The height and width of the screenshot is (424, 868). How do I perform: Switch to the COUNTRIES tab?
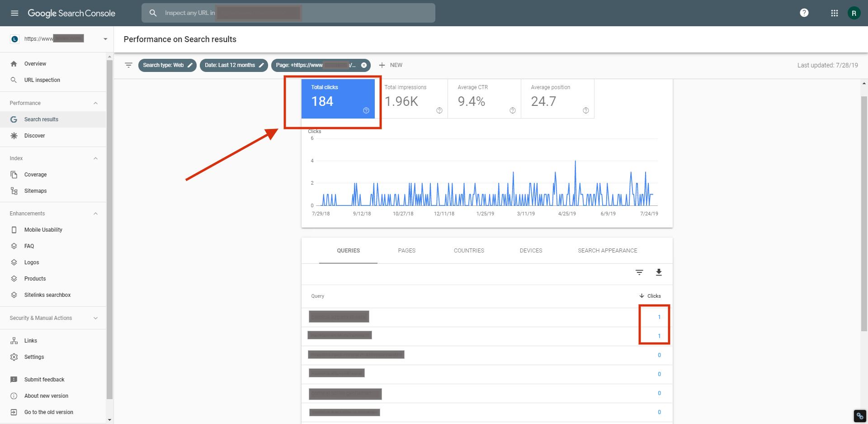(469, 251)
